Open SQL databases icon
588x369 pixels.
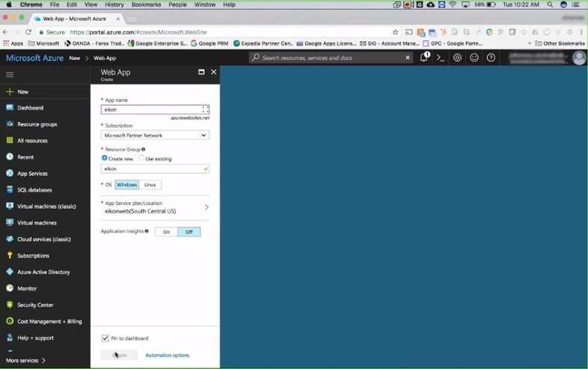[10, 189]
